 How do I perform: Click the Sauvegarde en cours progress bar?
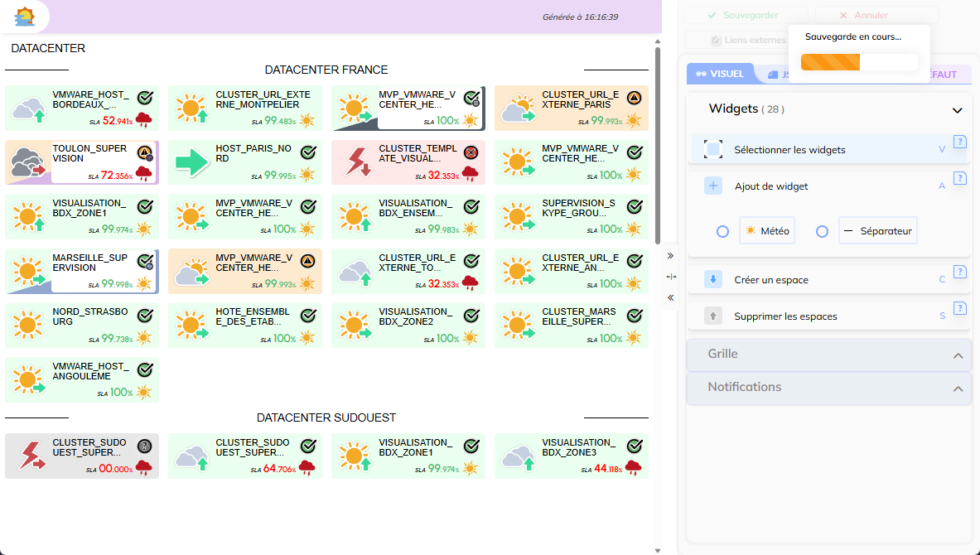pos(859,62)
